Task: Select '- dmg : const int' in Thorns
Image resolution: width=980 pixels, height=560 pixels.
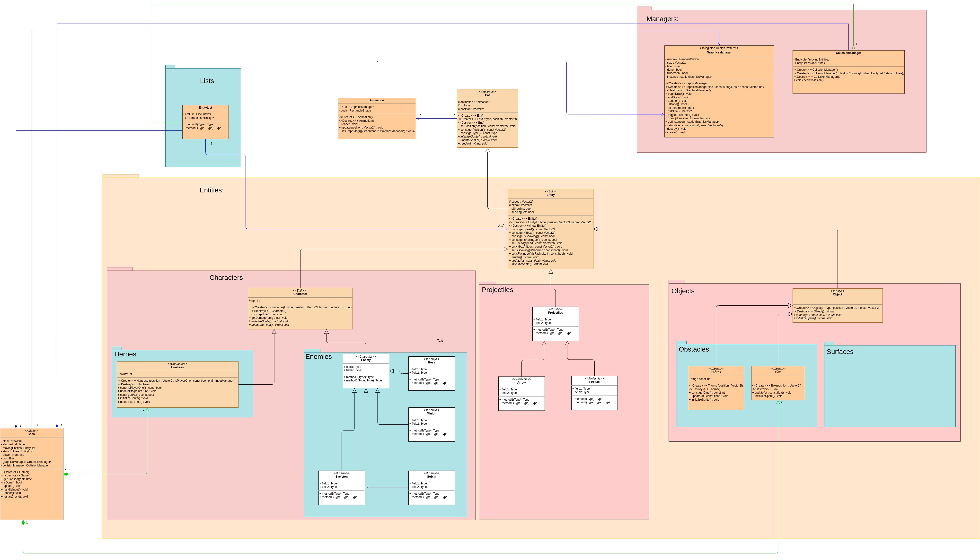Action: pos(699,379)
